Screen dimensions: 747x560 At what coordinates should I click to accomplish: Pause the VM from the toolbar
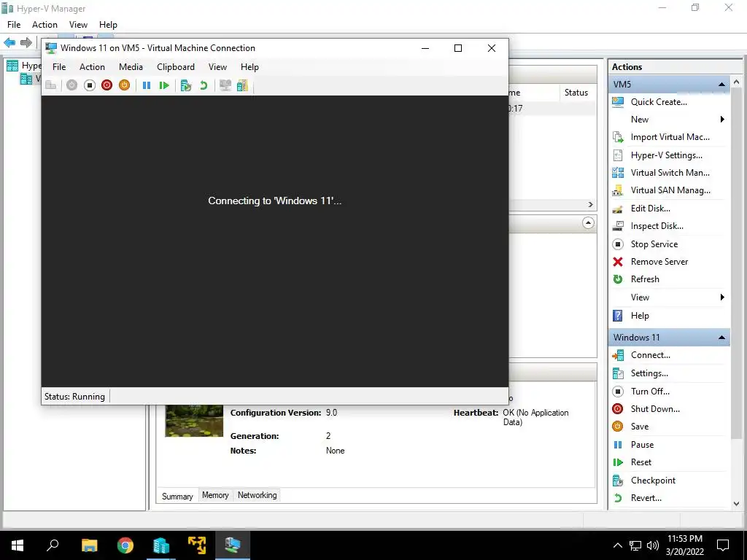(147, 86)
